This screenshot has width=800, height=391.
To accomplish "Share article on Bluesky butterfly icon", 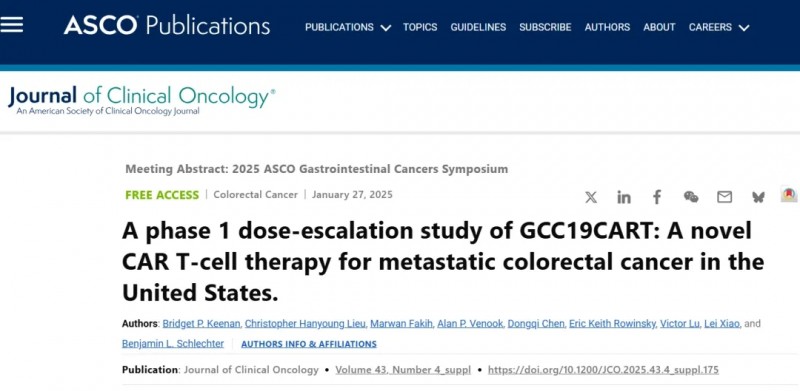I will pos(758,197).
